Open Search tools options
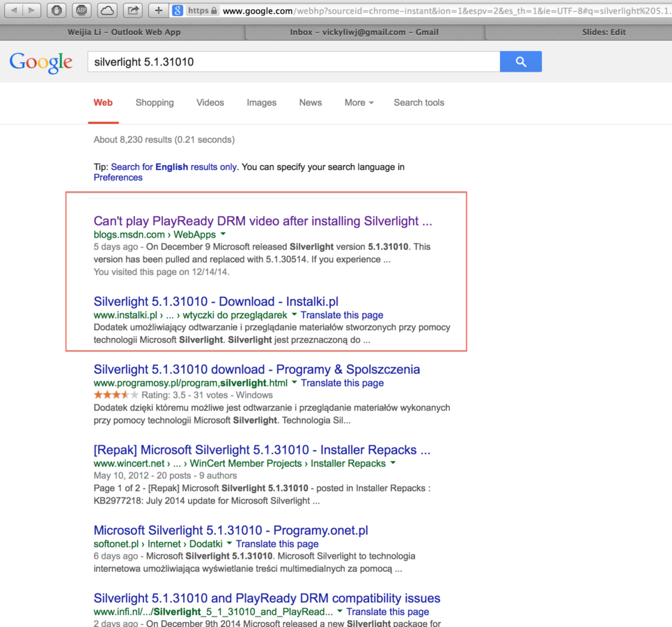Screen dimensions: 672x627 (x=419, y=102)
